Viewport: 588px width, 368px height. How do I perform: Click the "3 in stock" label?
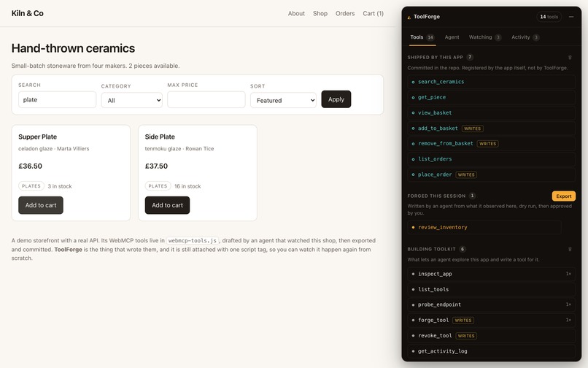click(60, 186)
